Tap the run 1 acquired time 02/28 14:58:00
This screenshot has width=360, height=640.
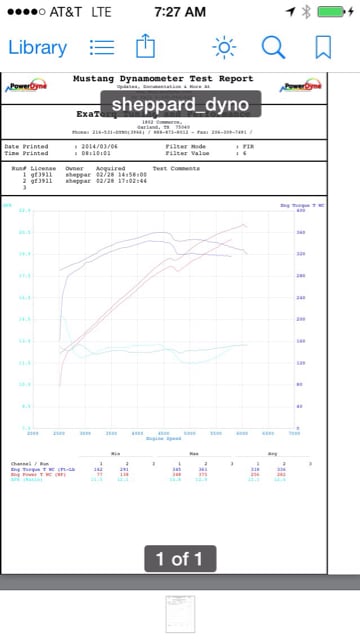coord(121,175)
